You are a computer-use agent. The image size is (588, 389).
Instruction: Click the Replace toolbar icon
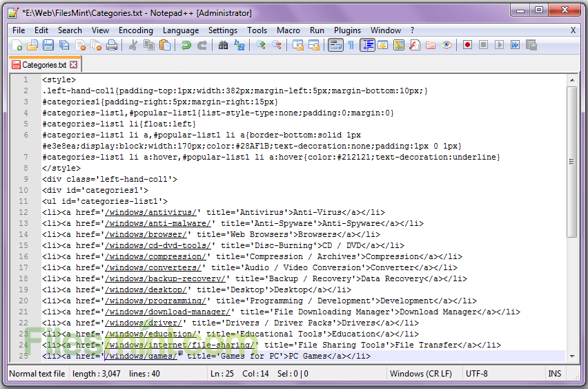[x=239, y=45]
